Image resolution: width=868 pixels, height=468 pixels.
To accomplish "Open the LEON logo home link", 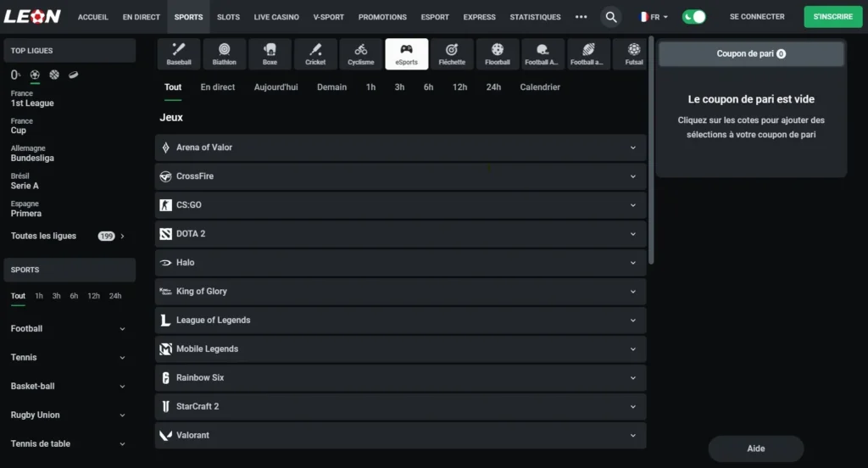I will [32, 17].
